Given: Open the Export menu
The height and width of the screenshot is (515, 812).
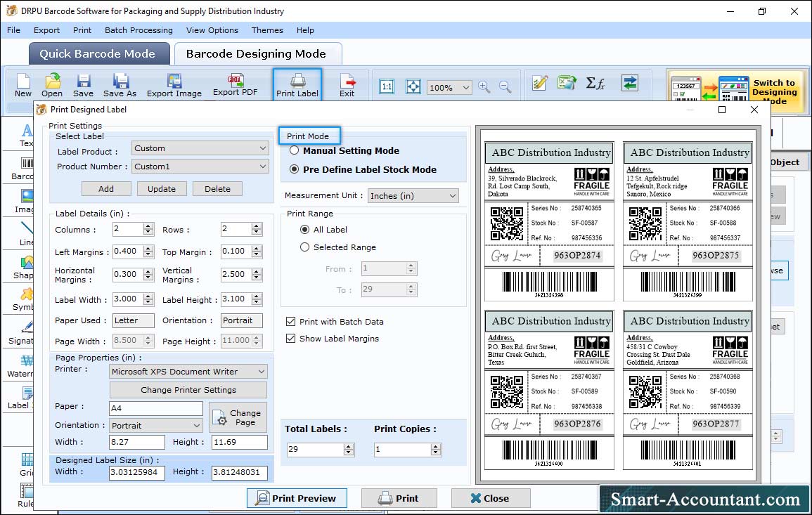Looking at the screenshot, I should click(x=46, y=30).
